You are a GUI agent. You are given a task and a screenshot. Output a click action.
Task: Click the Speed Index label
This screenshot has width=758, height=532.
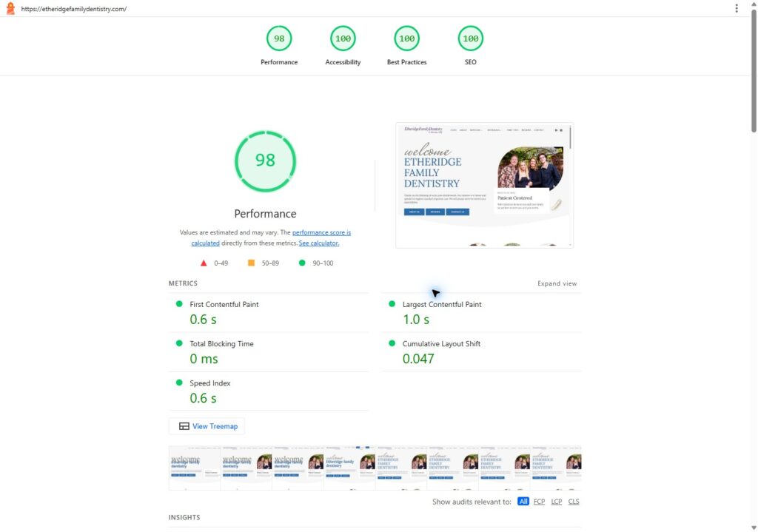pyautogui.click(x=209, y=383)
